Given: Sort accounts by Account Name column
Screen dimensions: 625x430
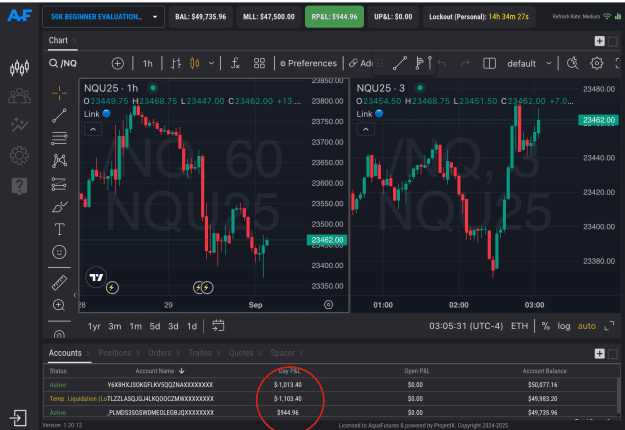Looking at the screenshot, I should tap(159, 371).
